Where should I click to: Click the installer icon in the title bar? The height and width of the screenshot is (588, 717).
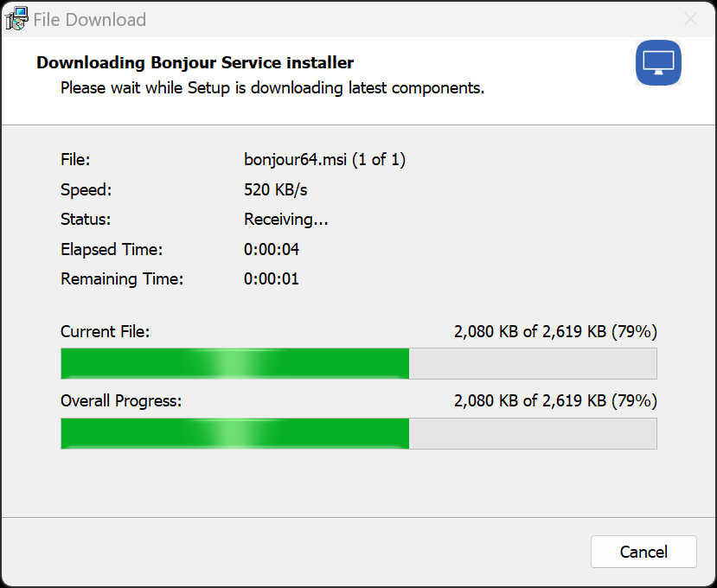pos(16,19)
